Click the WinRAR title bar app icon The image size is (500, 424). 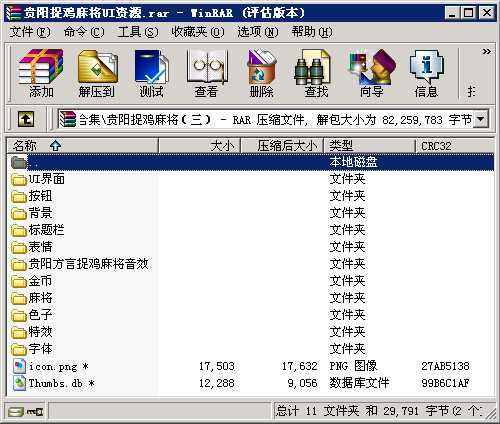14,13
